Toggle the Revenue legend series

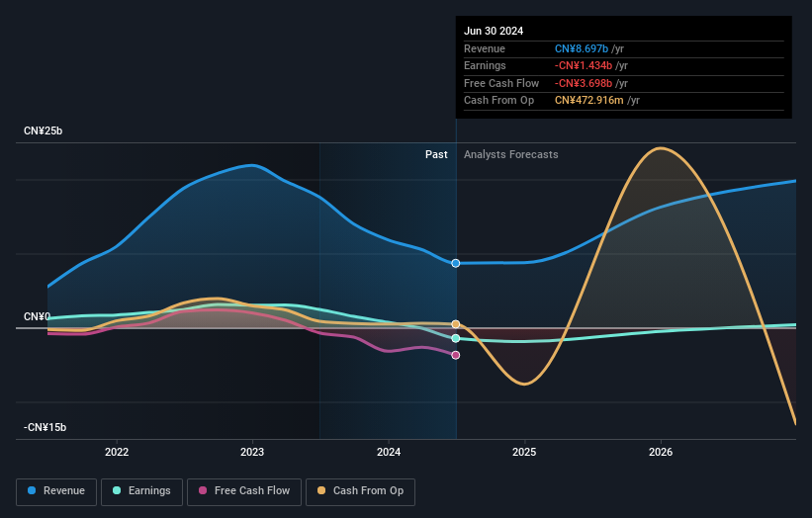point(56,491)
